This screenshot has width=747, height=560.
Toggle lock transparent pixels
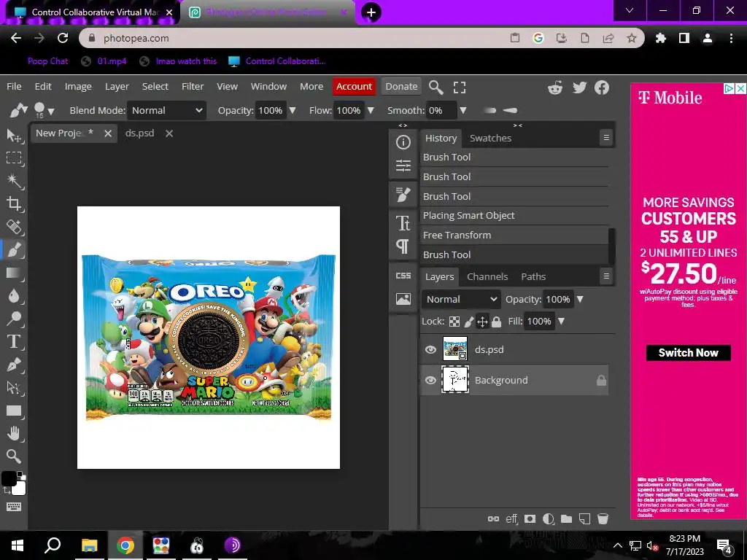(x=454, y=322)
